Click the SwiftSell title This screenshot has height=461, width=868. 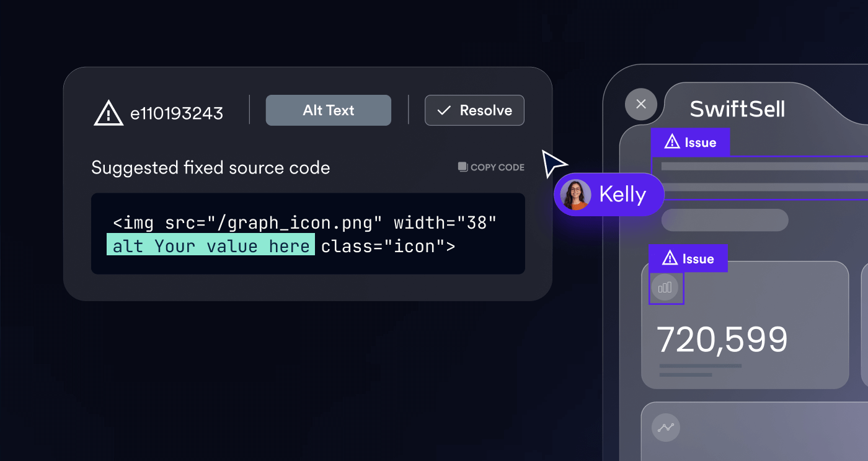click(x=737, y=110)
